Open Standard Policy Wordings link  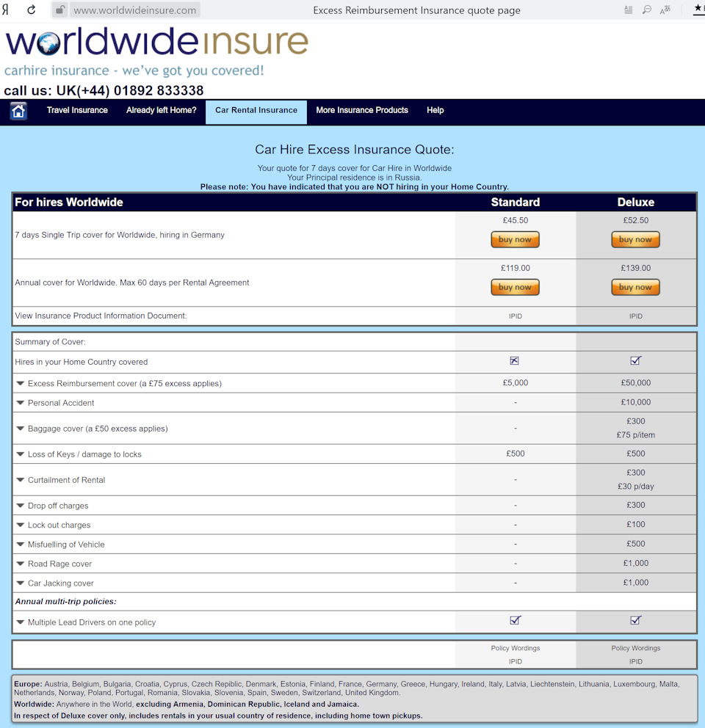click(516, 648)
